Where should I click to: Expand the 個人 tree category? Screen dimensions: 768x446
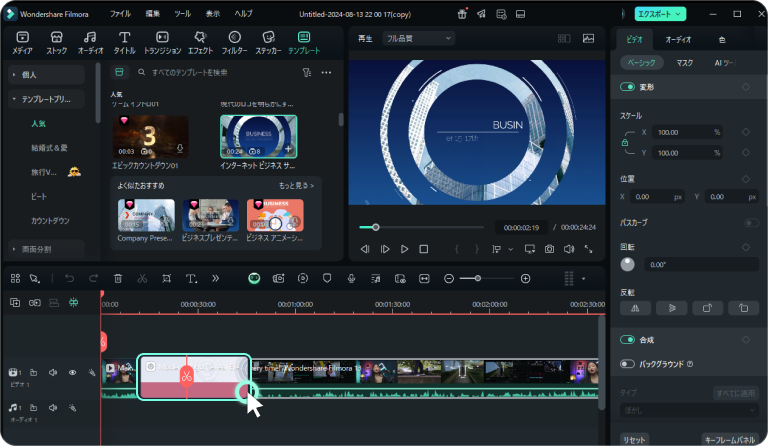(x=47, y=74)
